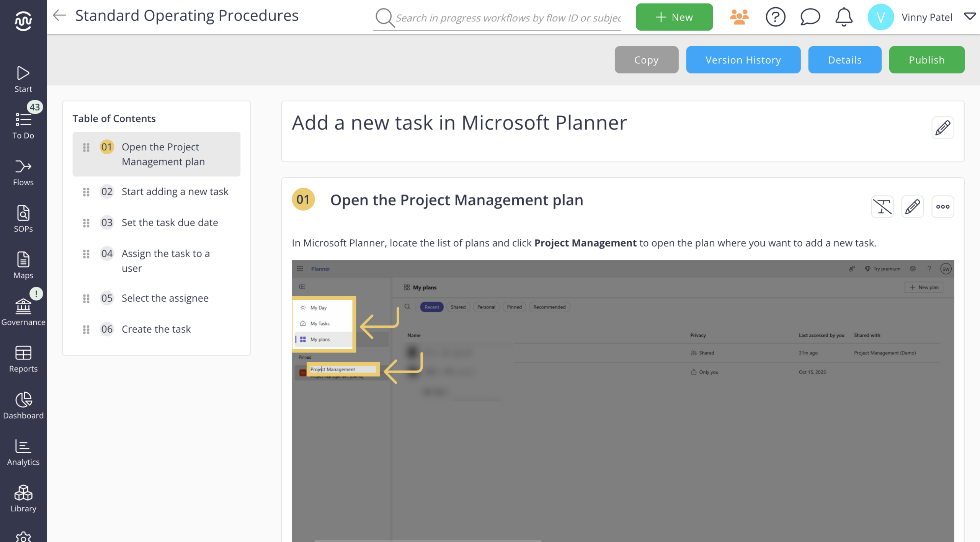Edit the SOP title with pencil icon

point(942,128)
